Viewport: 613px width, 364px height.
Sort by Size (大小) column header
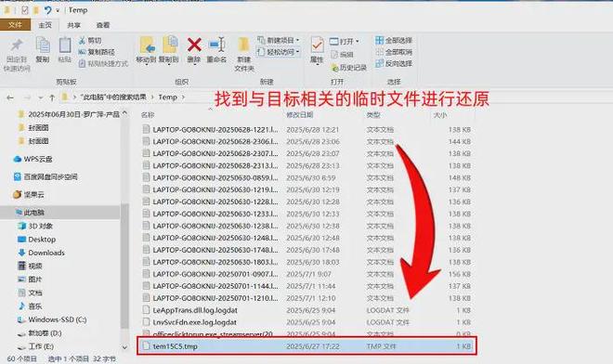tap(440, 115)
